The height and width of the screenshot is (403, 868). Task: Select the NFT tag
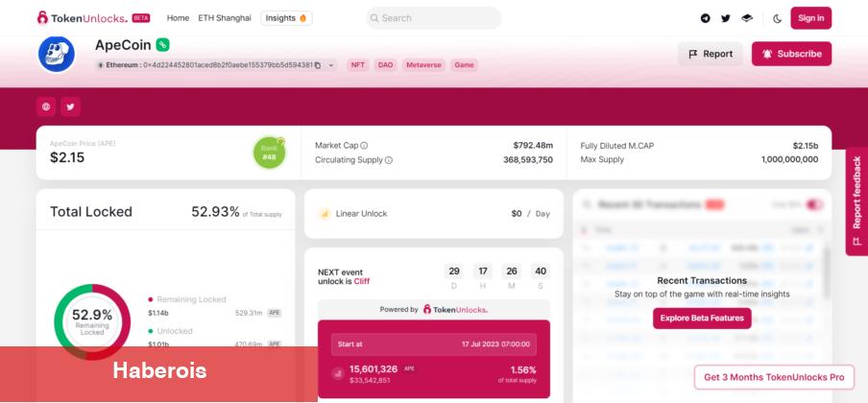358,65
